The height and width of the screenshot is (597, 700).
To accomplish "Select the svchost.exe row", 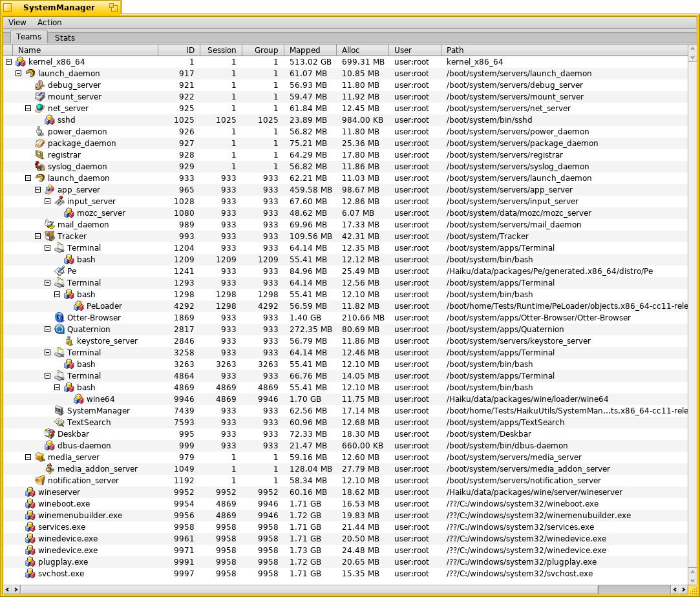I will tap(345, 573).
